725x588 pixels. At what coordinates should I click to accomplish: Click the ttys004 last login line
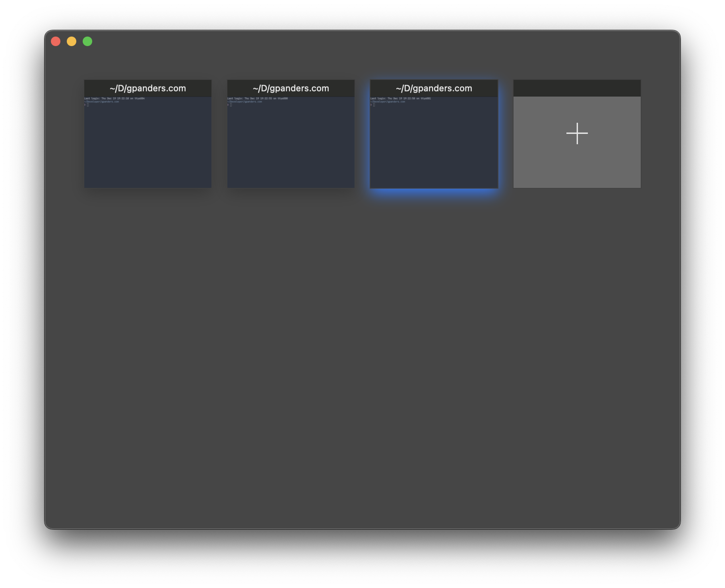pyautogui.click(x=114, y=99)
